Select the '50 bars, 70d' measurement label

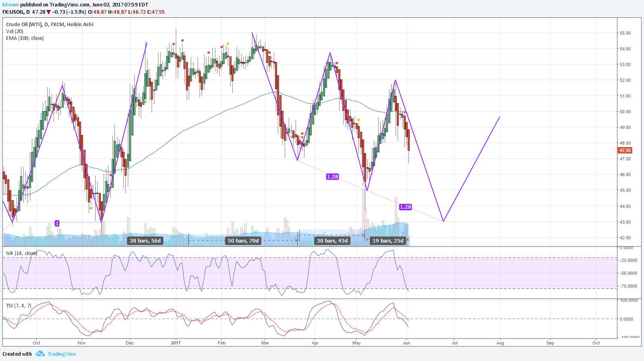(x=243, y=241)
